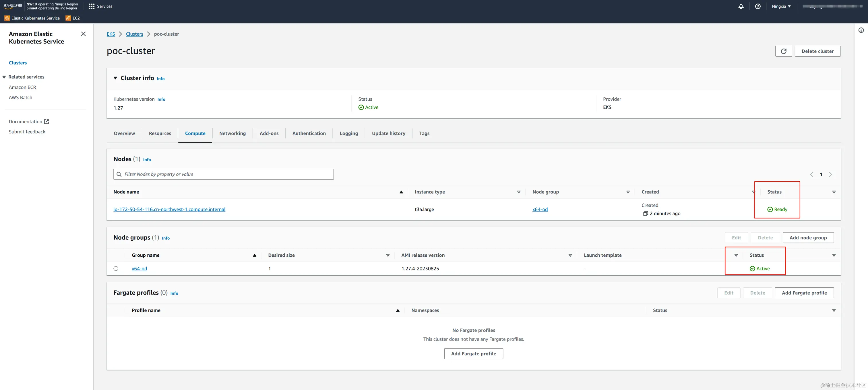Sort Fargate profiles by Status arrow
Image resolution: width=868 pixels, height=390 pixels.
click(x=834, y=310)
